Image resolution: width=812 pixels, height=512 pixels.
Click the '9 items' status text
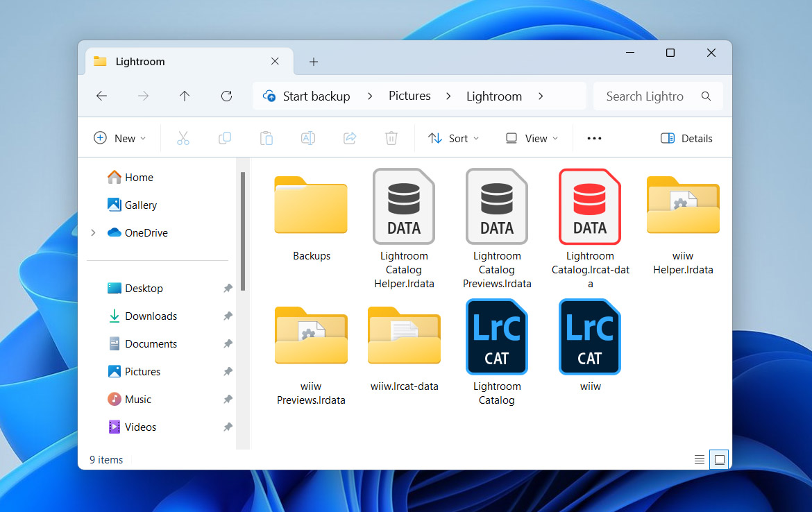pos(106,460)
